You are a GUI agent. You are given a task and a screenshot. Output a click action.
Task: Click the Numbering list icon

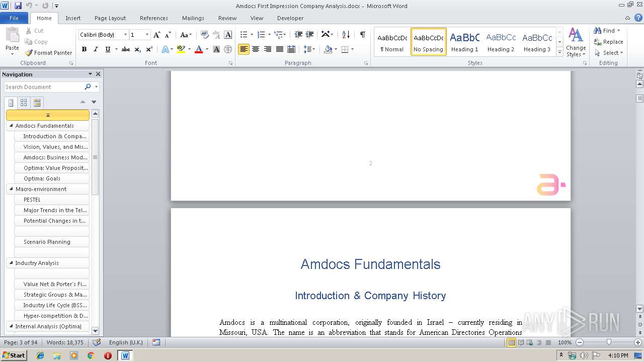click(261, 35)
